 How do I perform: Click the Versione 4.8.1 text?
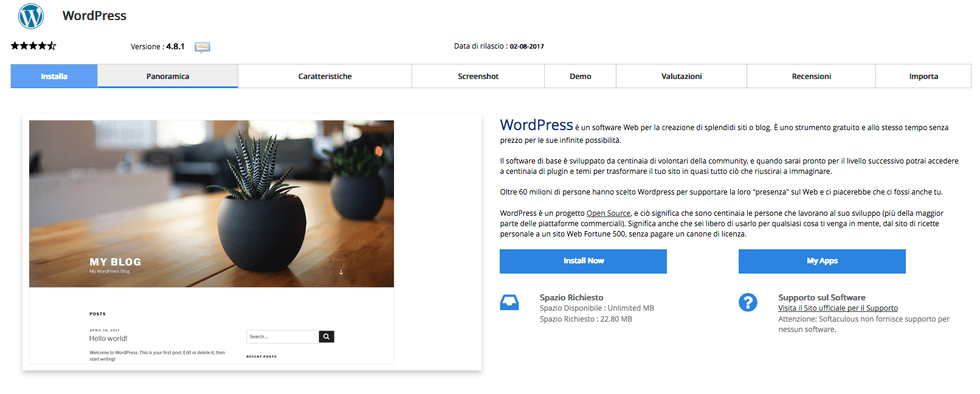pos(157,47)
